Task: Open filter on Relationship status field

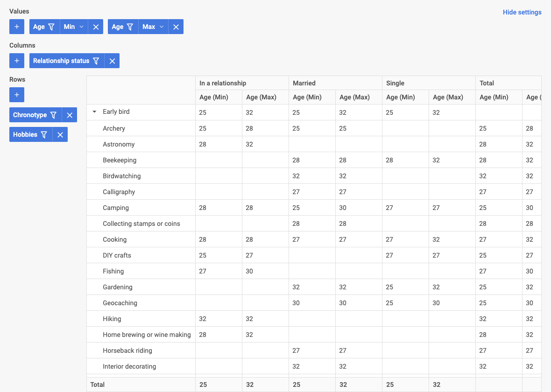Action: (x=96, y=61)
